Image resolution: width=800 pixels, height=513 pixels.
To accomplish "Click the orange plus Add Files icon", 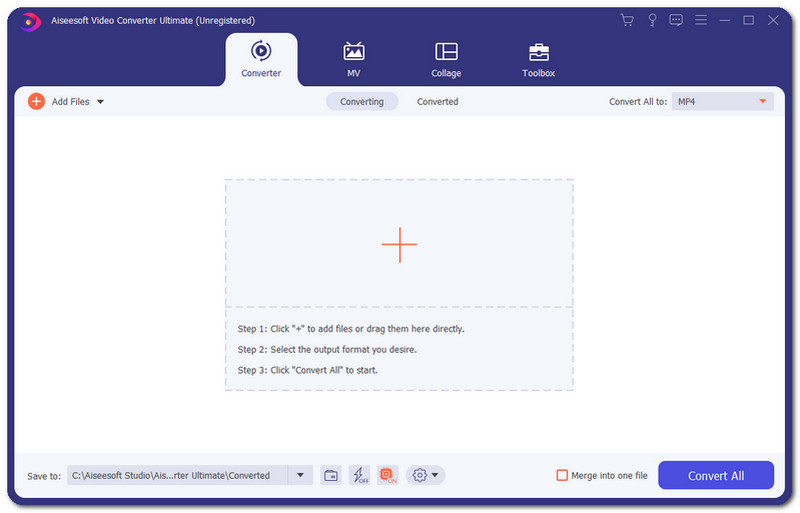I will 36,101.
